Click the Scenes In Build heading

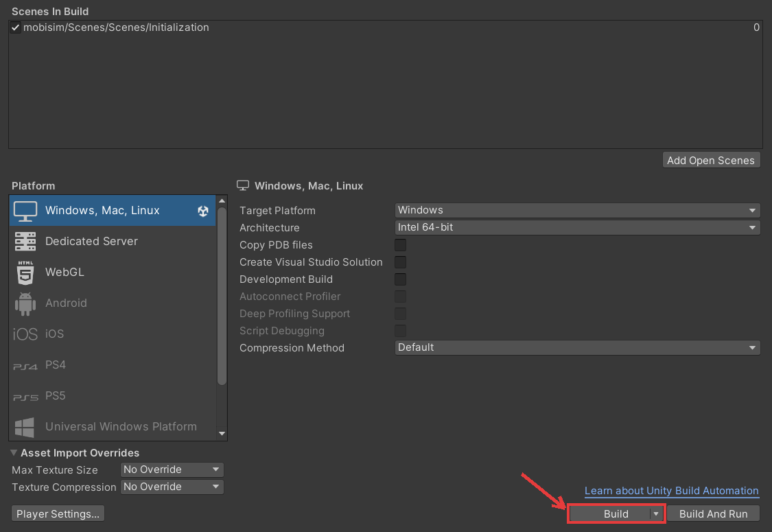50,12
